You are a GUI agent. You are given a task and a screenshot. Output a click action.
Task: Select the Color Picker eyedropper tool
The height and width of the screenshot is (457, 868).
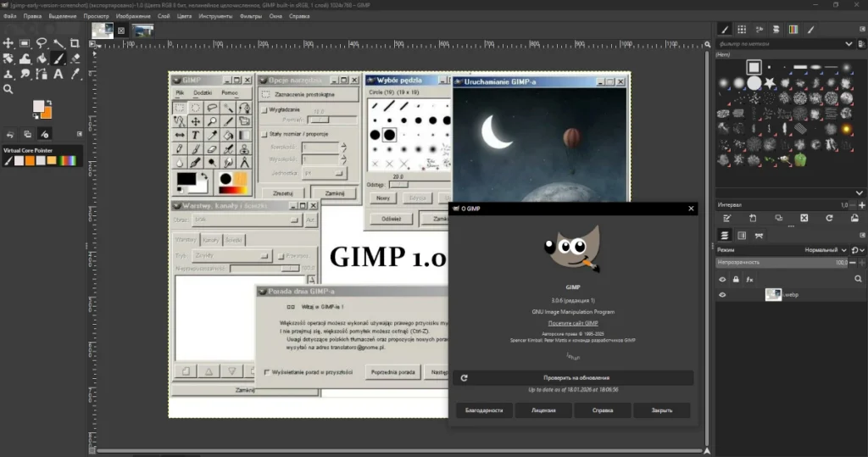(75, 75)
